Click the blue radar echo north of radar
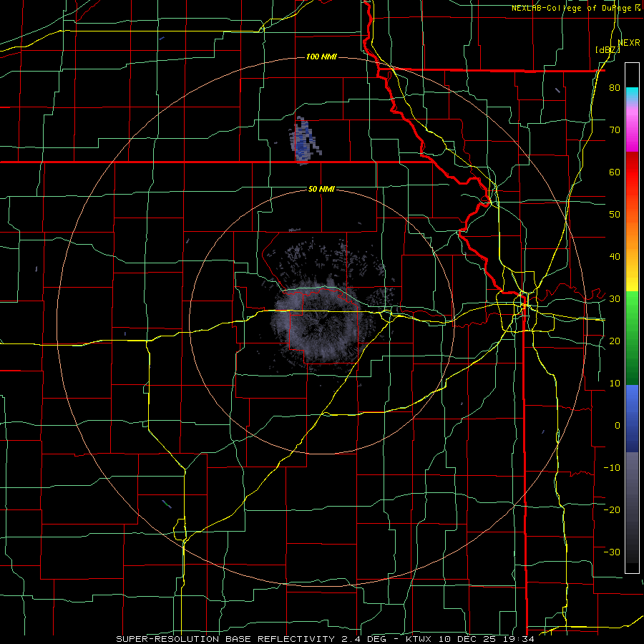Viewport: 644px width, 644px height. [304, 140]
